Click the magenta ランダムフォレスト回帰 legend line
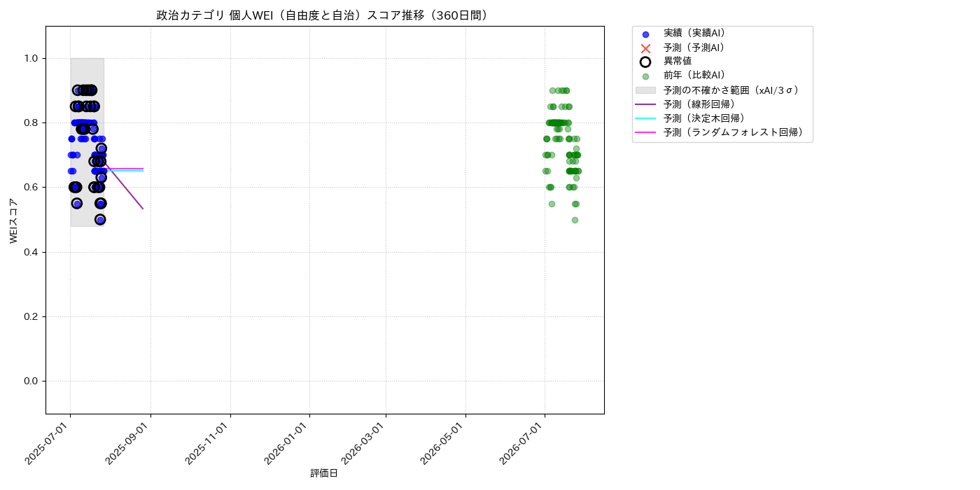 pos(645,132)
